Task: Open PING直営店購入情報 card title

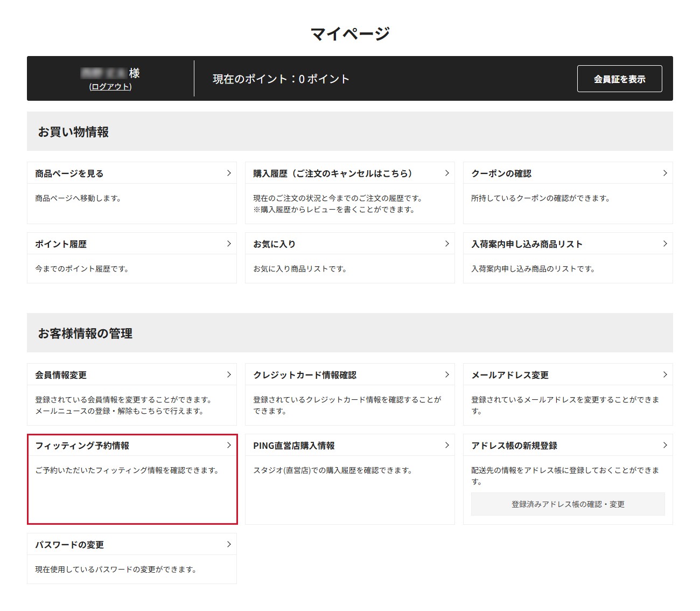Action: tap(294, 446)
